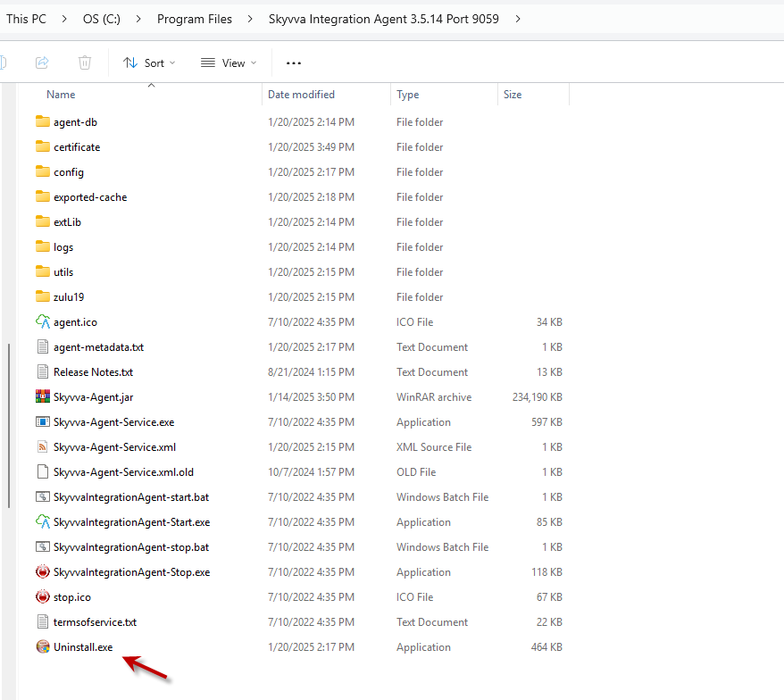Click the Share toolbar icon
The width and height of the screenshot is (784, 700).
(42, 62)
